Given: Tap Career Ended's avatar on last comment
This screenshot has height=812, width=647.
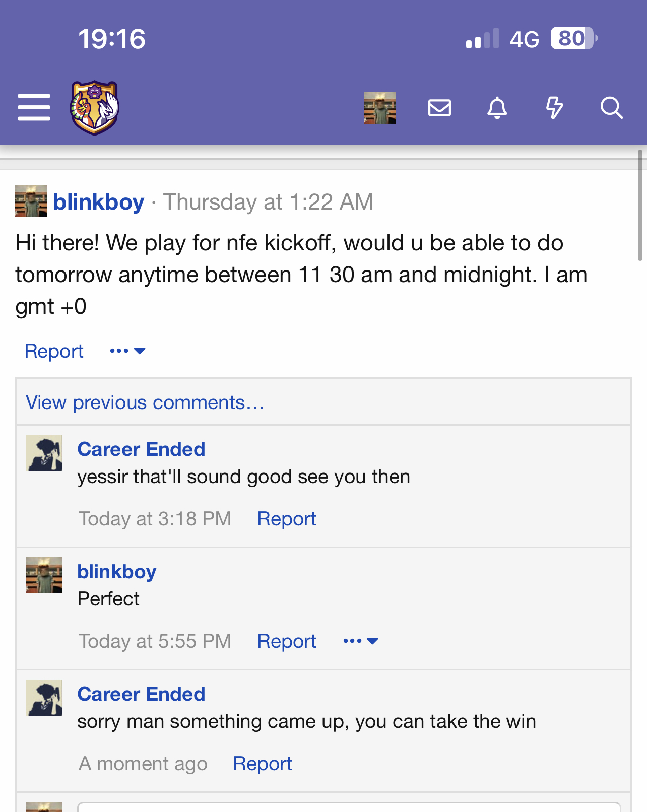Looking at the screenshot, I should pyautogui.click(x=44, y=698).
